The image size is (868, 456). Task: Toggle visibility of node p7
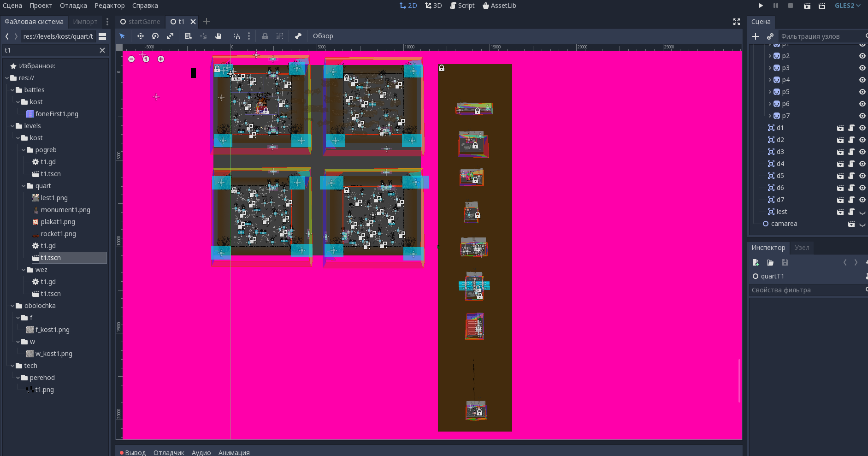click(862, 116)
